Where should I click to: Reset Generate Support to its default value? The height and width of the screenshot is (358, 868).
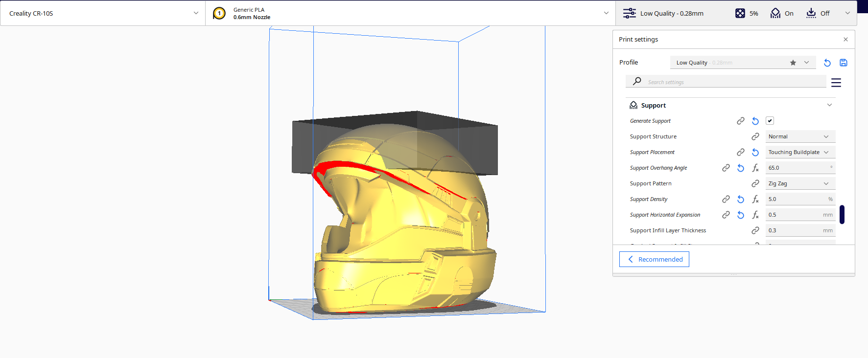755,121
